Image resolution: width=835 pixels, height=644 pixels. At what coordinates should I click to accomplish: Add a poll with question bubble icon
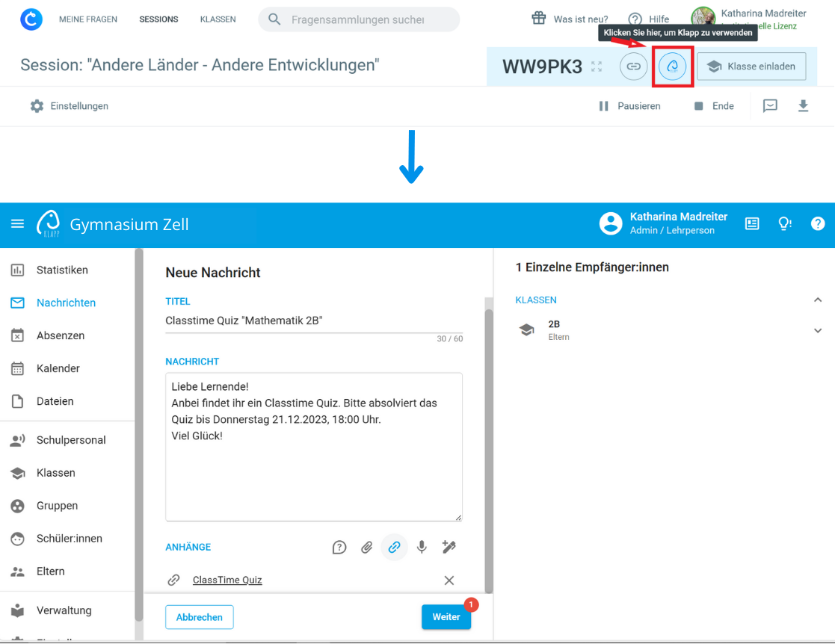[x=339, y=548]
